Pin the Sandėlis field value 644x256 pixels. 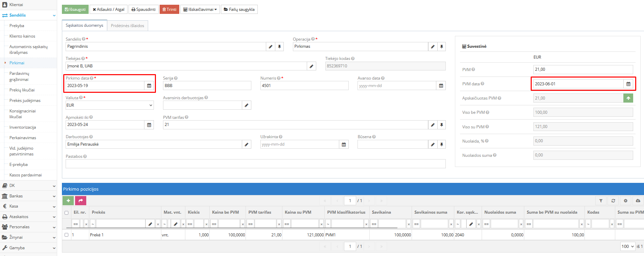(279, 47)
